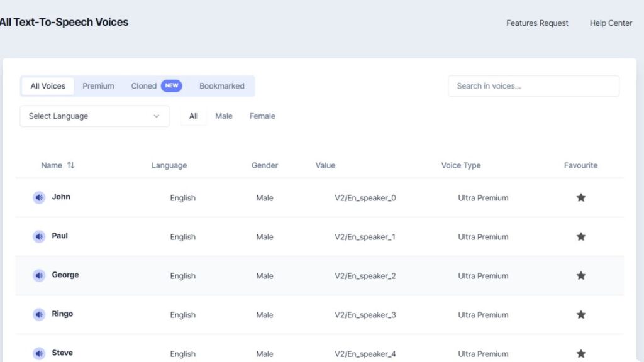The image size is (644, 362).
Task: Filter voices by Female gender
Action: (x=262, y=116)
